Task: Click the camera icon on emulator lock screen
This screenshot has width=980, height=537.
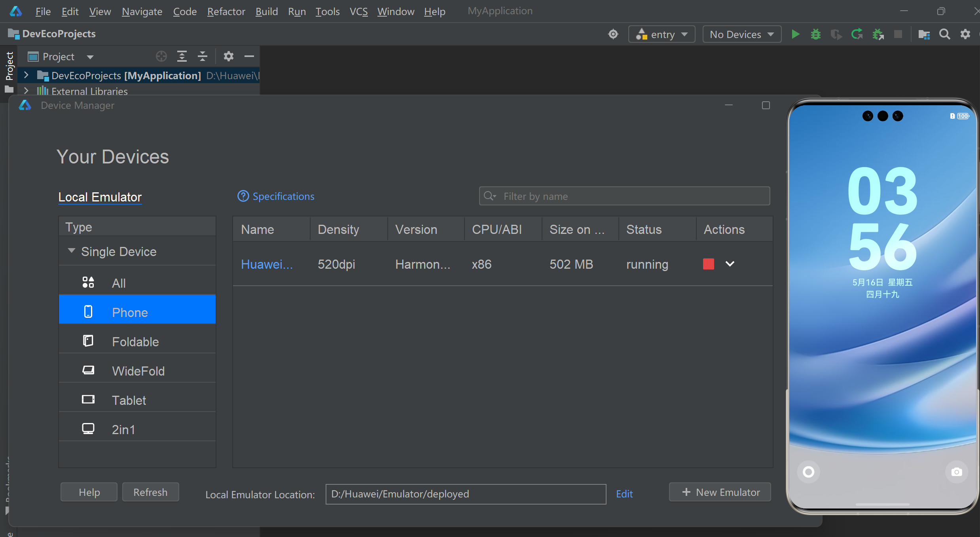Action: coord(957,472)
